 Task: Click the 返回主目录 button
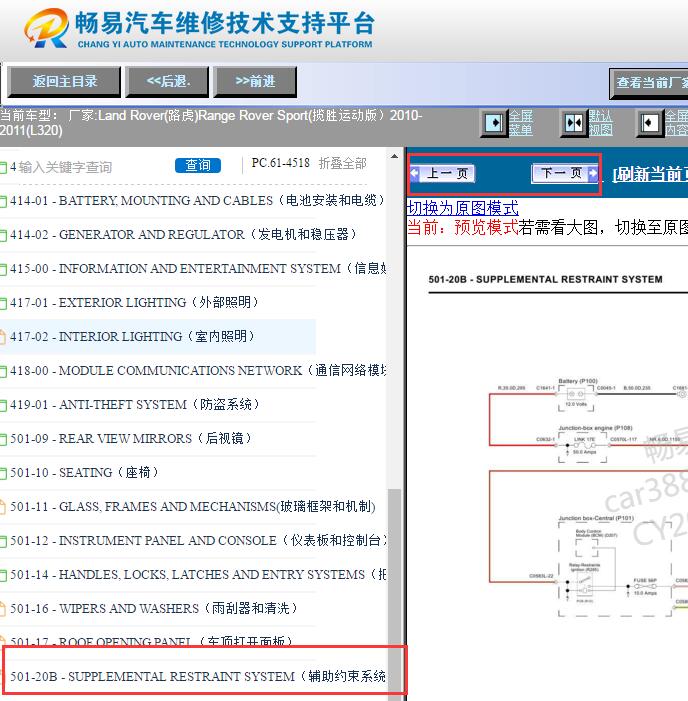coord(64,81)
